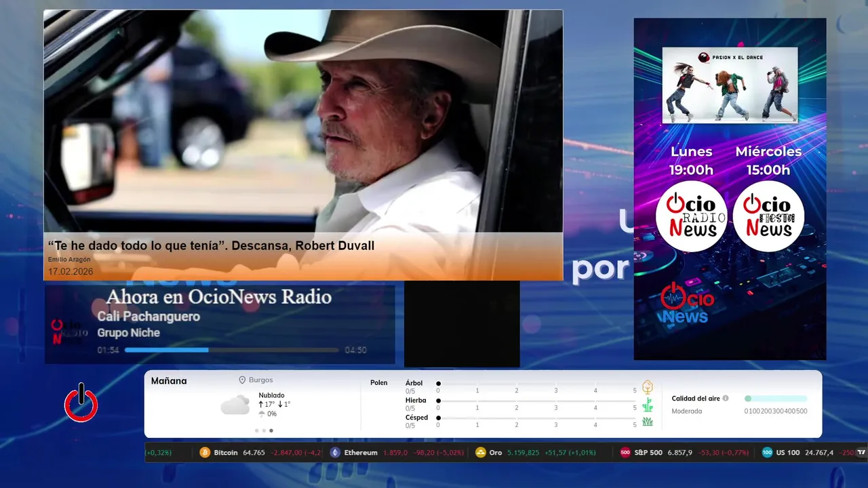Click the 0% rain probability value
The height and width of the screenshot is (488, 868).
click(272, 414)
